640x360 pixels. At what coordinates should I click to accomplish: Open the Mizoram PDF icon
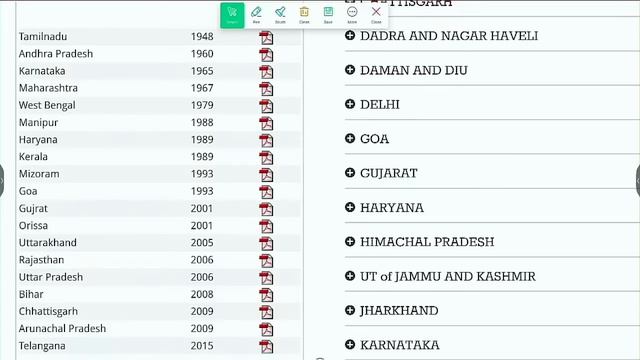pyautogui.click(x=266, y=175)
